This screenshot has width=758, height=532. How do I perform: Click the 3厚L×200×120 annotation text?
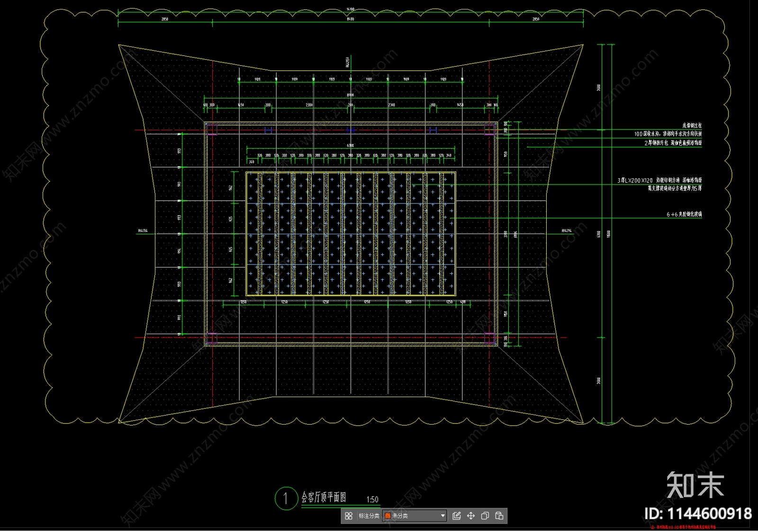coord(635,180)
